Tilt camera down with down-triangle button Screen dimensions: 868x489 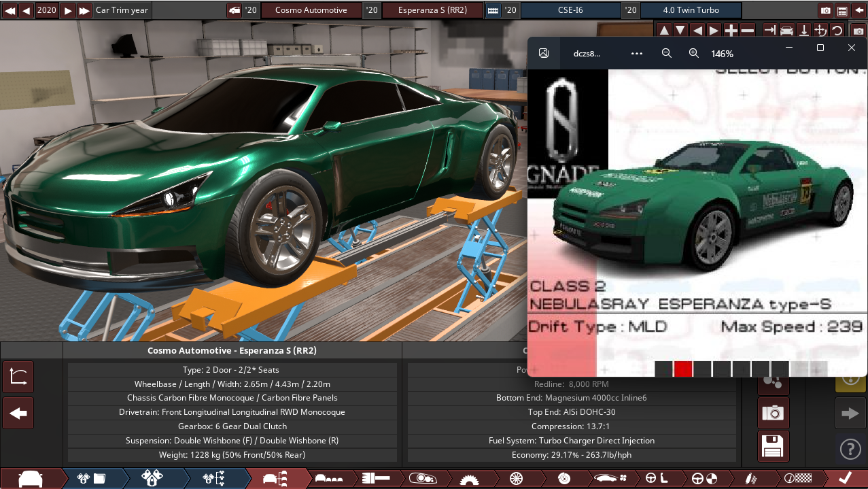tap(680, 31)
